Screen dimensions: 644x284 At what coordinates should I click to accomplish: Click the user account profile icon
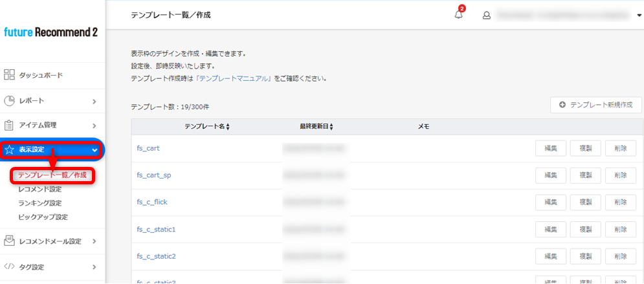click(x=487, y=16)
